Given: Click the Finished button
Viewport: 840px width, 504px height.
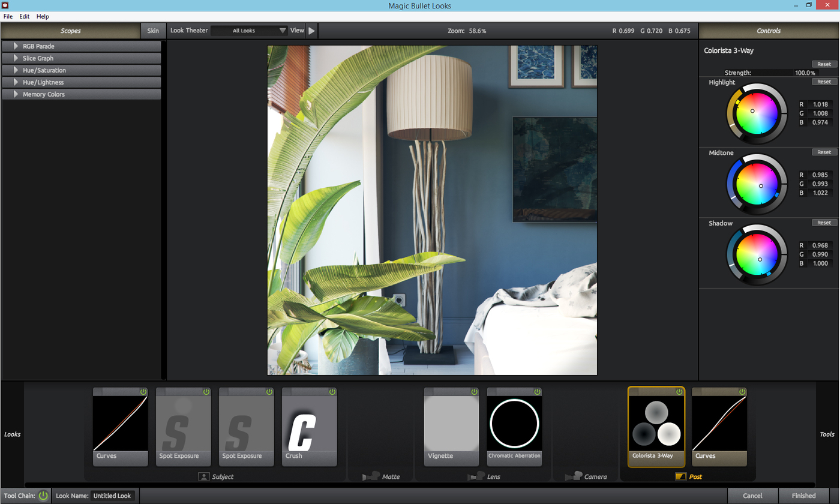Looking at the screenshot, I should coord(803,496).
